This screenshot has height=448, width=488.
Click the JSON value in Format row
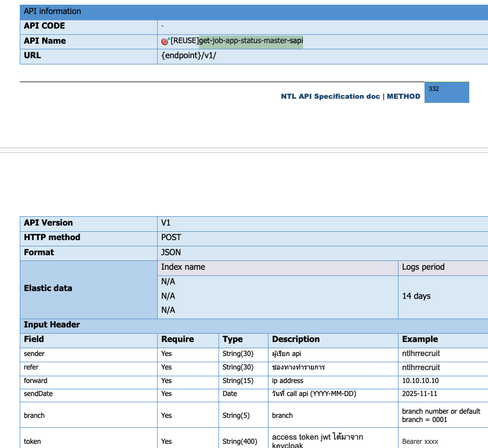(x=171, y=252)
